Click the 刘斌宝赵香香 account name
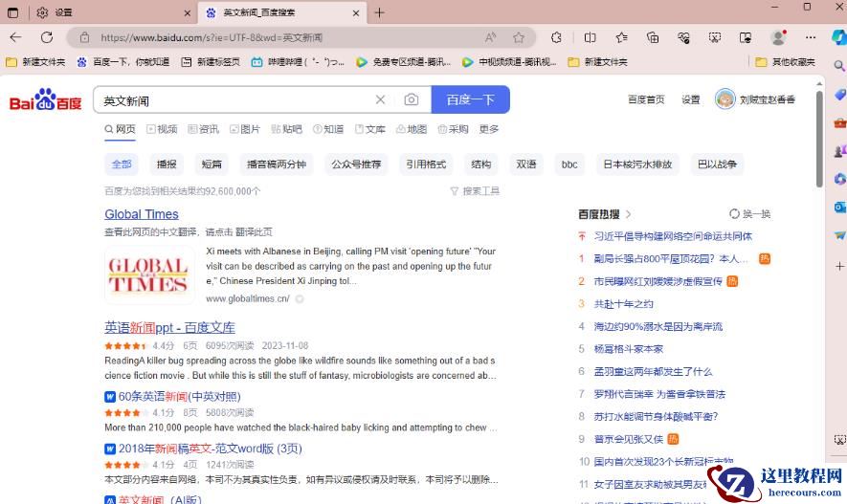The height and width of the screenshot is (504, 847). coord(767,99)
